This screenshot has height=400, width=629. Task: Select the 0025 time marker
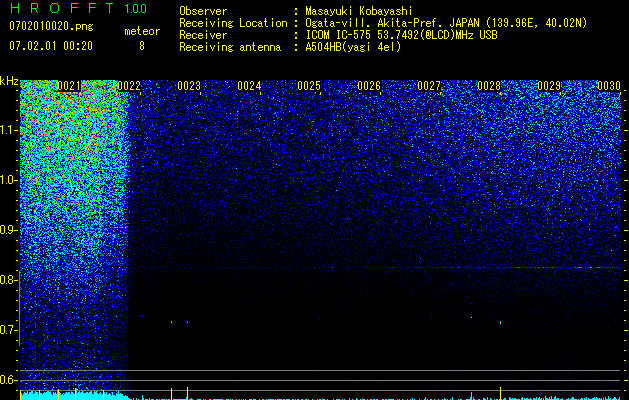[309, 86]
